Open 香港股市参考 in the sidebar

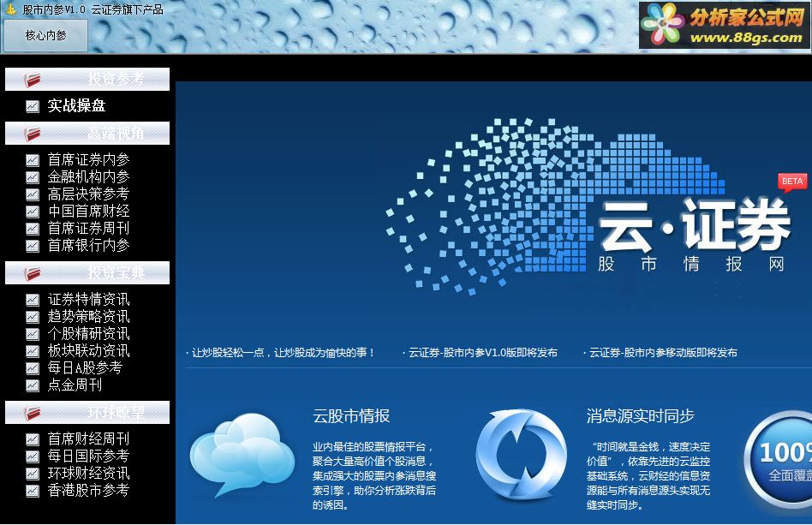pos(88,490)
